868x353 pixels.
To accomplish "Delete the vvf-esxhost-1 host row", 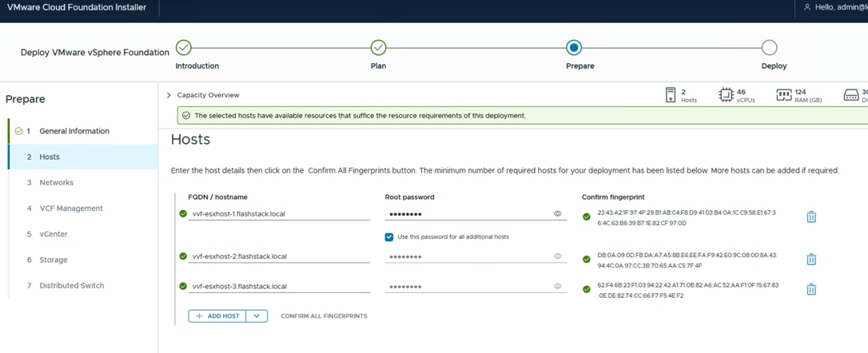I will [x=811, y=217].
